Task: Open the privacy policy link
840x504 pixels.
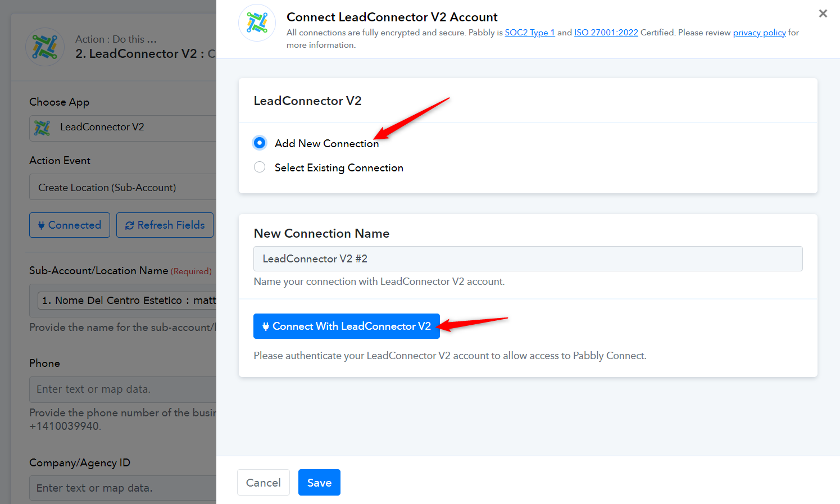Action: [x=760, y=33]
